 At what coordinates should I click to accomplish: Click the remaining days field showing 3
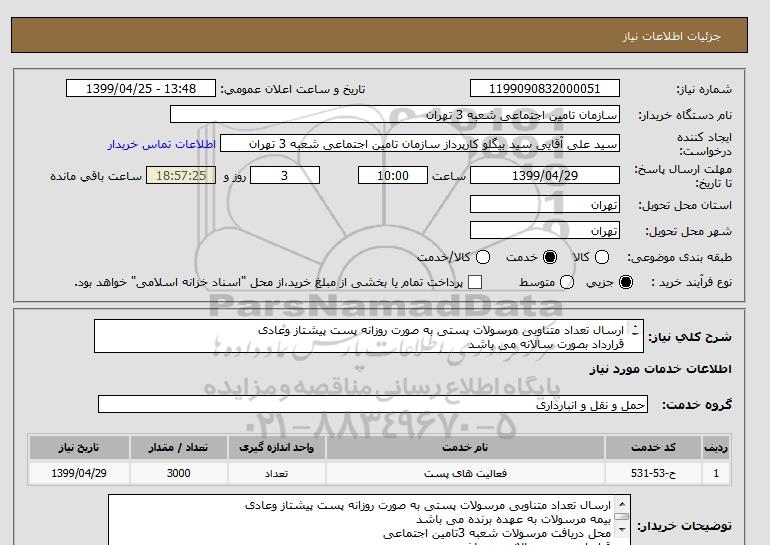285,175
